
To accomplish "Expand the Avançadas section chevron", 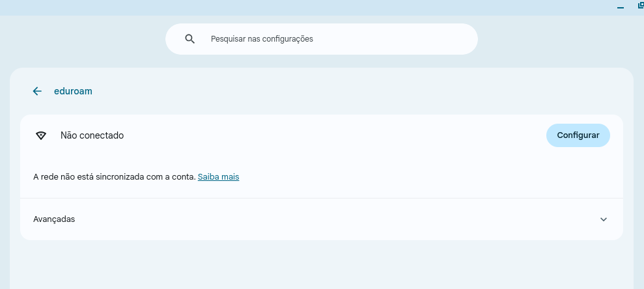I will pyautogui.click(x=604, y=219).
